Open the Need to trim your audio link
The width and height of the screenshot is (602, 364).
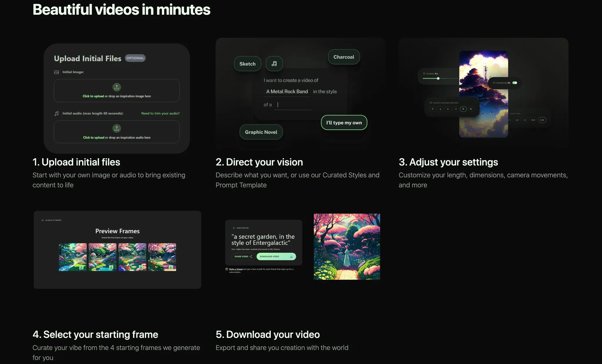coord(160,113)
